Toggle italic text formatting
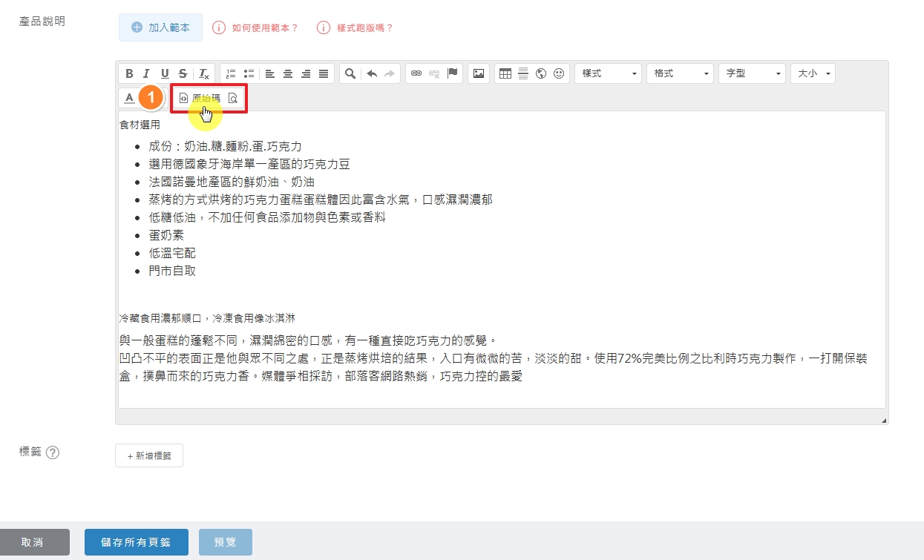 pyautogui.click(x=147, y=73)
